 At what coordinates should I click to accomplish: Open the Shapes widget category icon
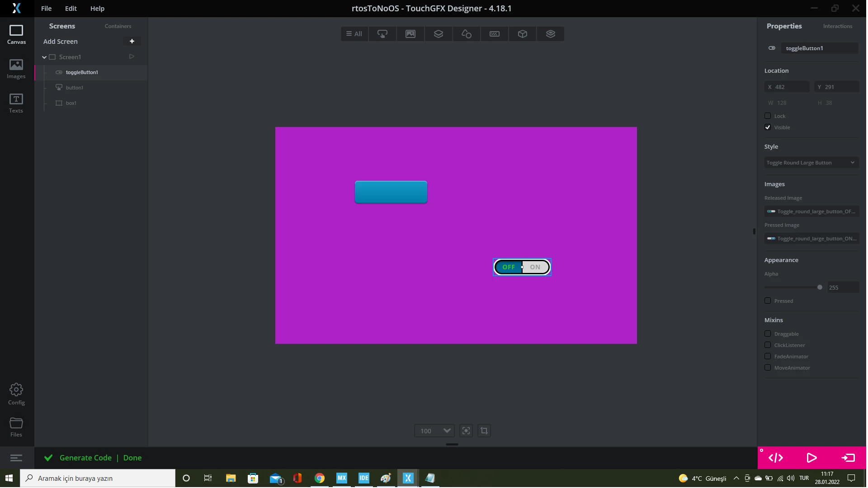pos(467,34)
